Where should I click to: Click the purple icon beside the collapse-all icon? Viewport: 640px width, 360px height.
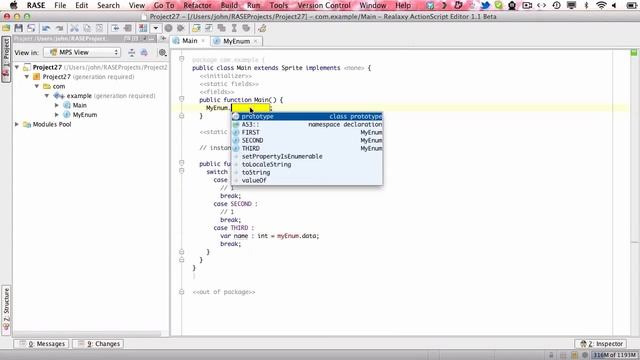point(144,52)
